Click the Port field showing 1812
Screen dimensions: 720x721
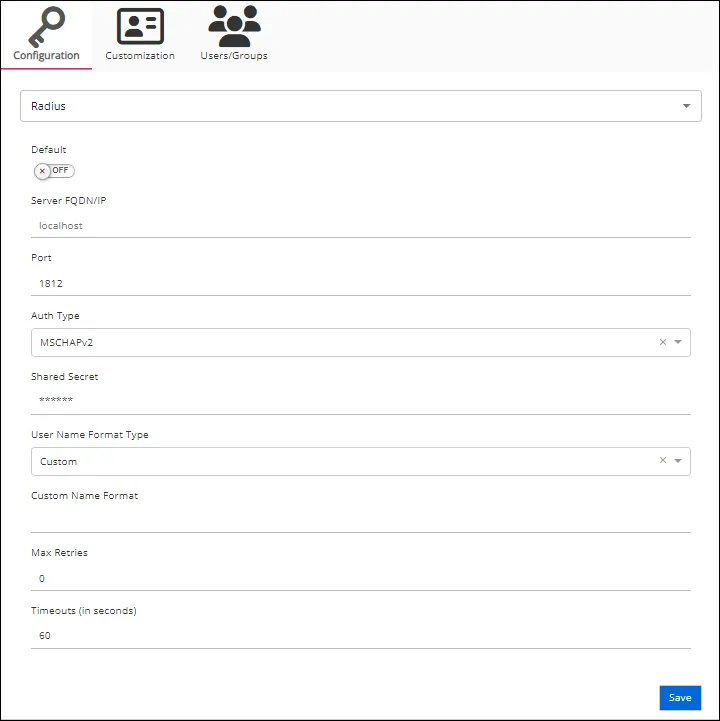click(361, 284)
